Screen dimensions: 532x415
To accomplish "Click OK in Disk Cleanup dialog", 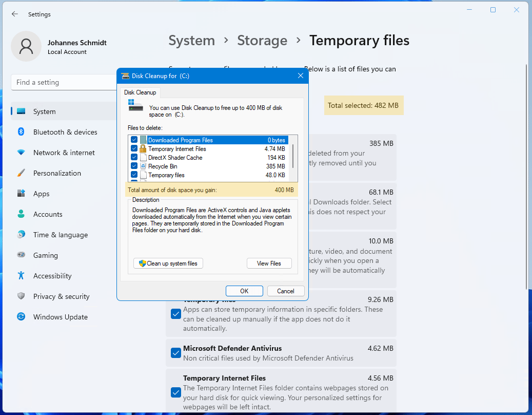I will tap(244, 291).
